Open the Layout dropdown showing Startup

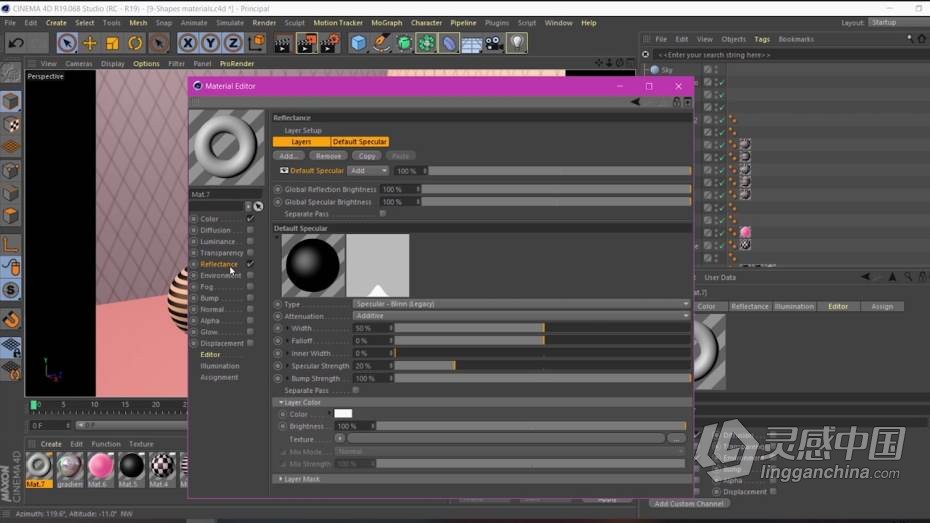tap(899, 23)
